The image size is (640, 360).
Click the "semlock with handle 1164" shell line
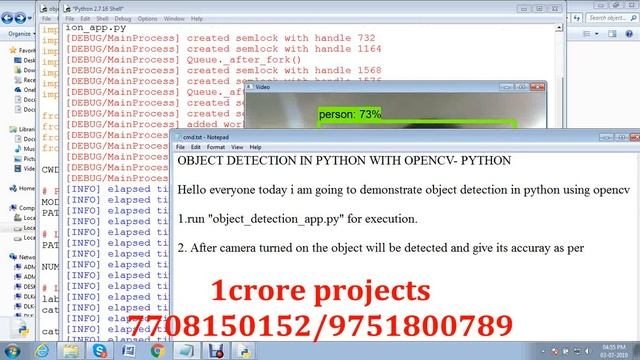224,49
